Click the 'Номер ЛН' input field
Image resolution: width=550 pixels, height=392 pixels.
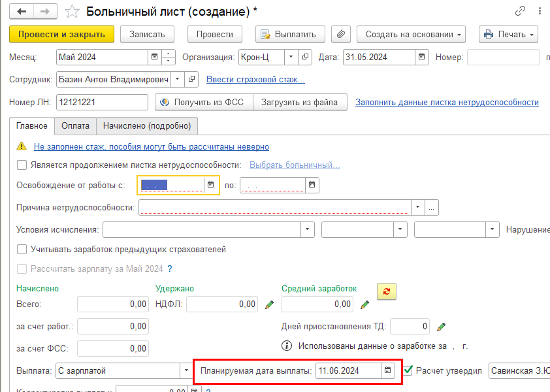(103, 103)
